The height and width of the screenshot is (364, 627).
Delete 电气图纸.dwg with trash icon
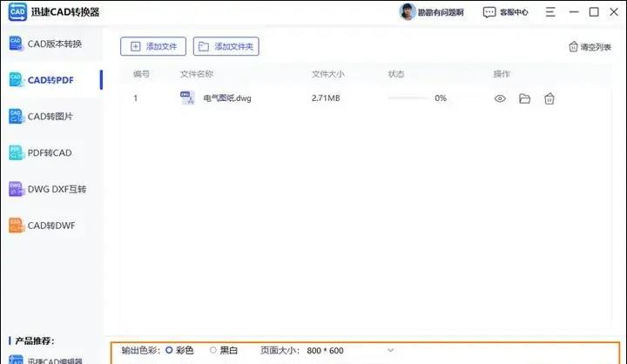pyautogui.click(x=549, y=98)
